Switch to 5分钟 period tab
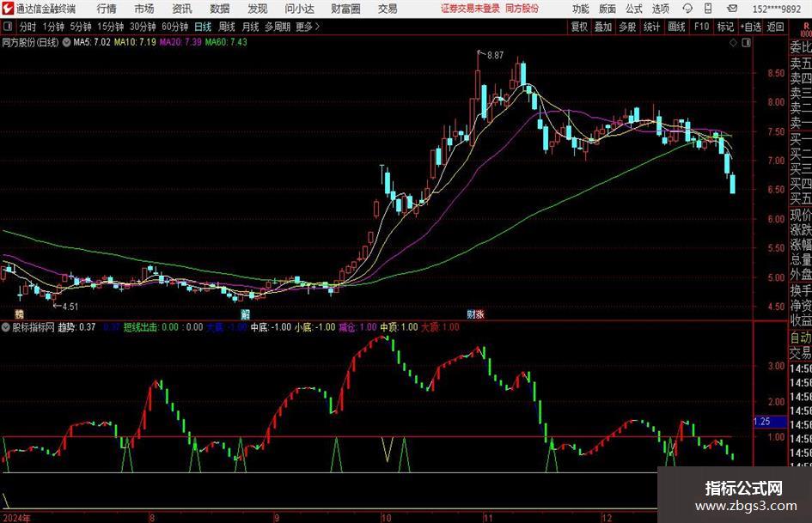This screenshot has width=812, height=523. point(81,27)
